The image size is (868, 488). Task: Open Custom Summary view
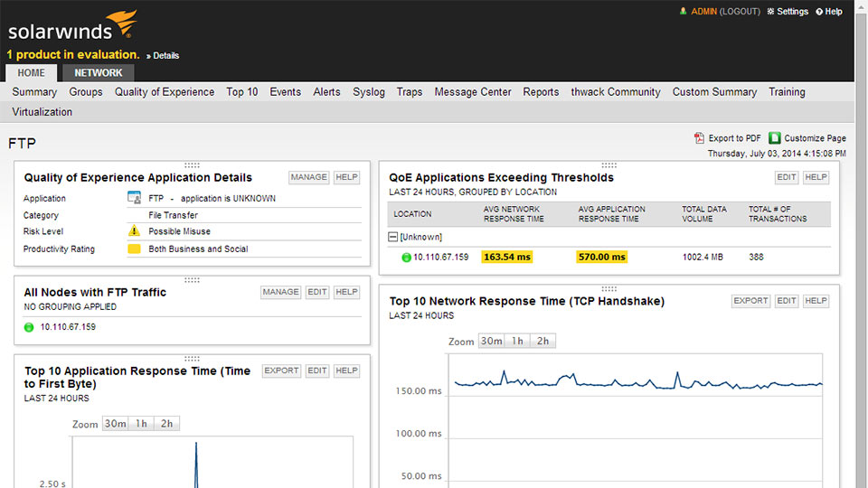tap(714, 92)
